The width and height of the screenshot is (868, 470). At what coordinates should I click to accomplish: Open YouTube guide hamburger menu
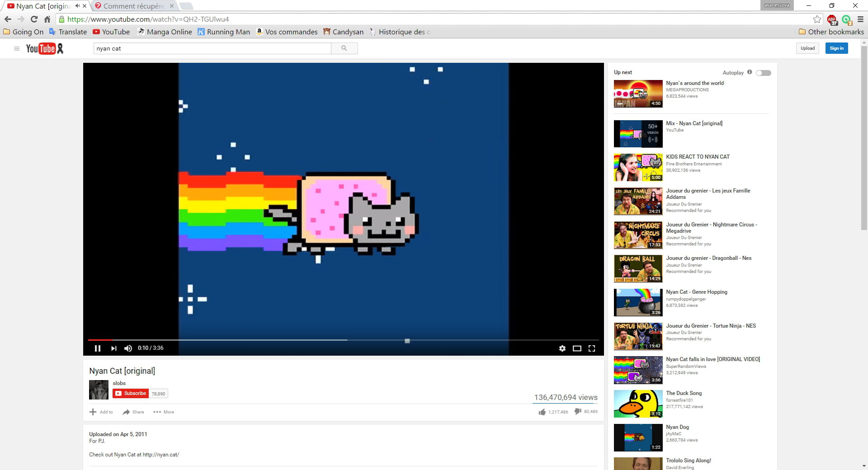(17, 48)
